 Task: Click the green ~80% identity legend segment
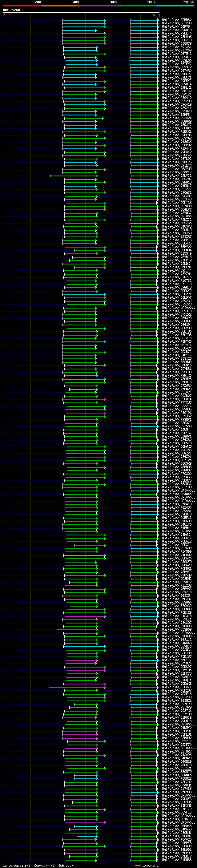[137, 6]
